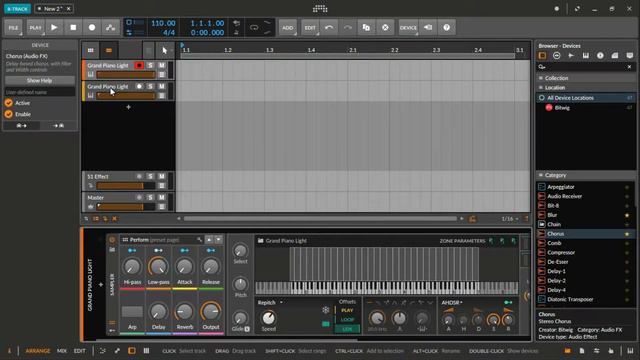Toggle the arranger loop icon

[254, 28]
